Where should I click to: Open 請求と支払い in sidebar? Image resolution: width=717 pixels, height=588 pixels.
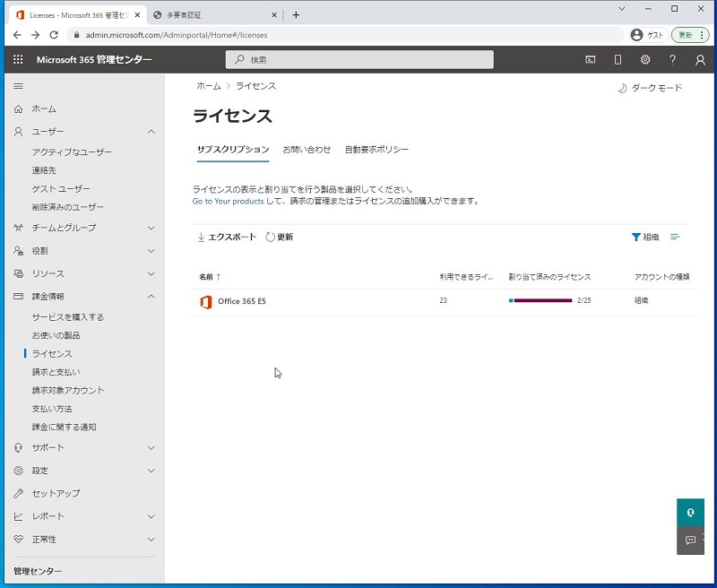[56, 372]
